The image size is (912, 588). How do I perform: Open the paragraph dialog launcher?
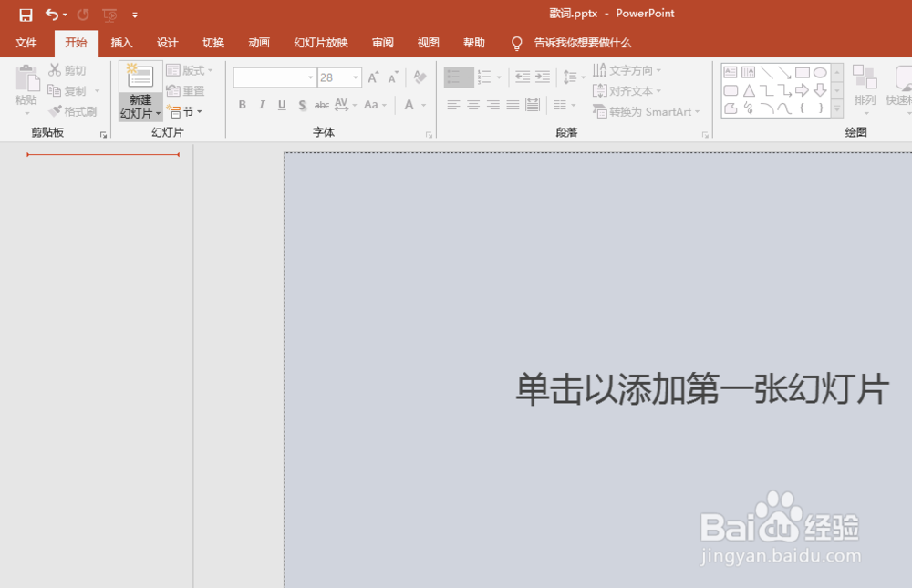(x=706, y=135)
